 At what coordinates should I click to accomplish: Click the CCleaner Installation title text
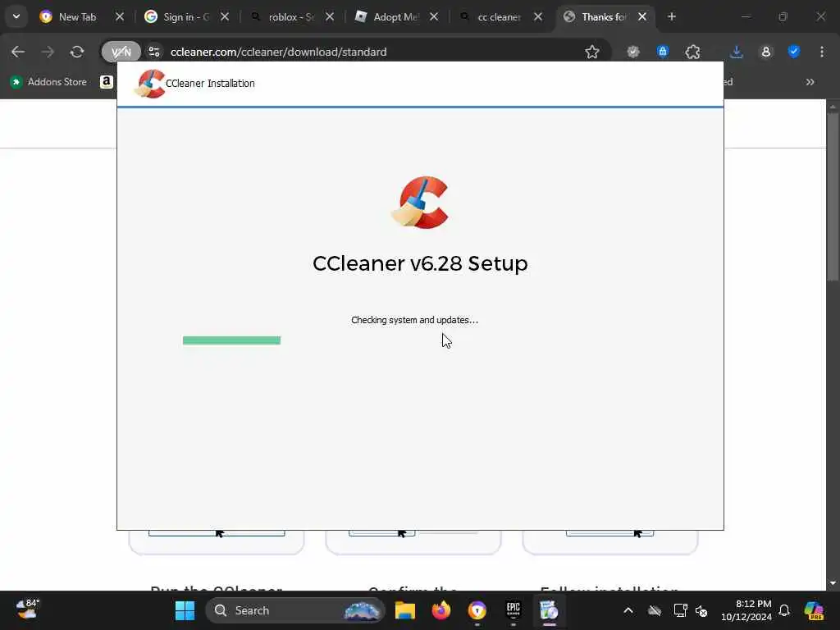point(210,84)
